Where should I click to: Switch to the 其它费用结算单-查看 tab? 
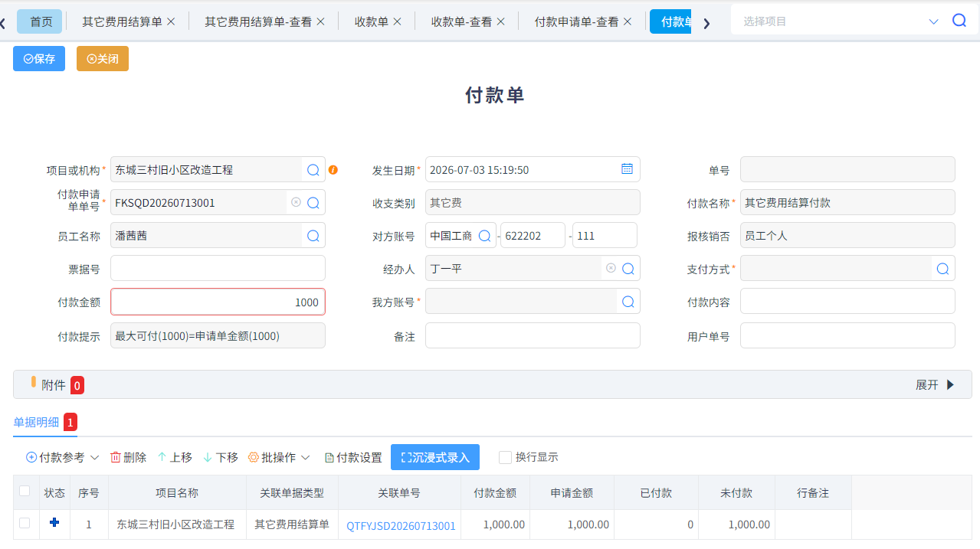click(258, 22)
